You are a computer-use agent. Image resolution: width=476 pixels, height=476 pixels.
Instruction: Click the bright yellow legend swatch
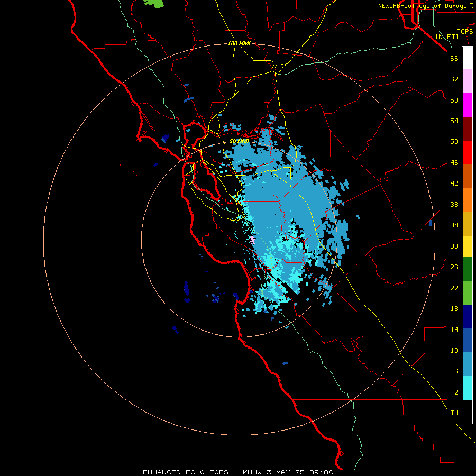click(467, 246)
